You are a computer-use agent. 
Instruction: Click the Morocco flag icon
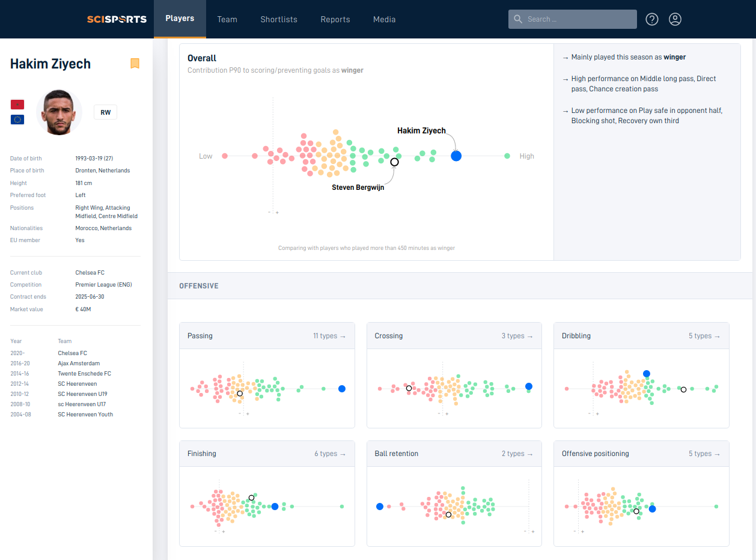(17, 105)
